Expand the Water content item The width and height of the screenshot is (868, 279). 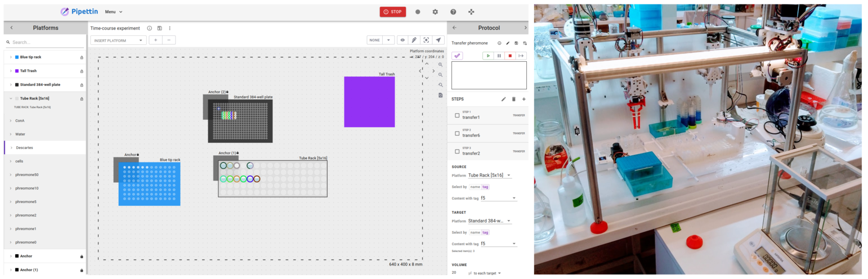[10, 134]
